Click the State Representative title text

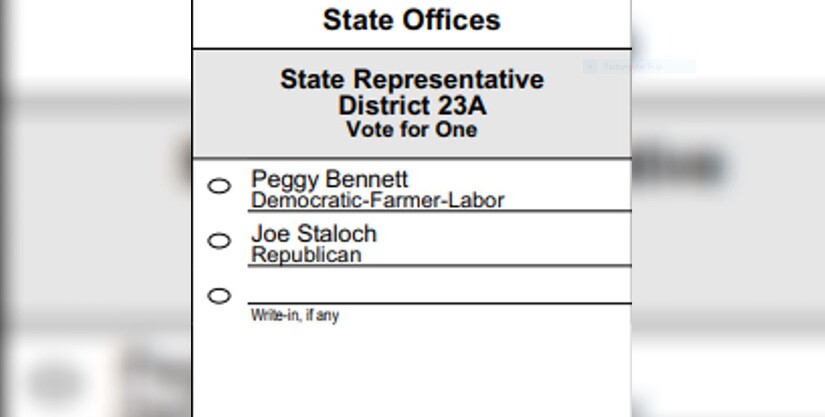pos(412,79)
